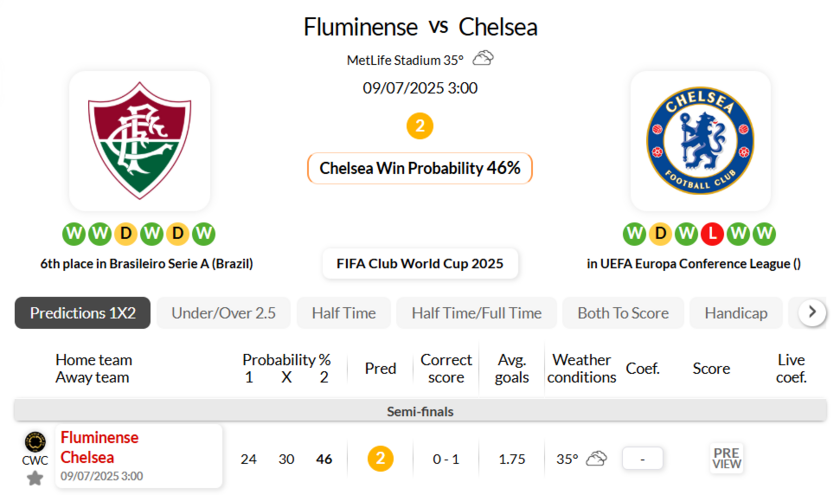Click the Fluminense club crest
The height and width of the screenshot is (495, 840).
point(139,140)
